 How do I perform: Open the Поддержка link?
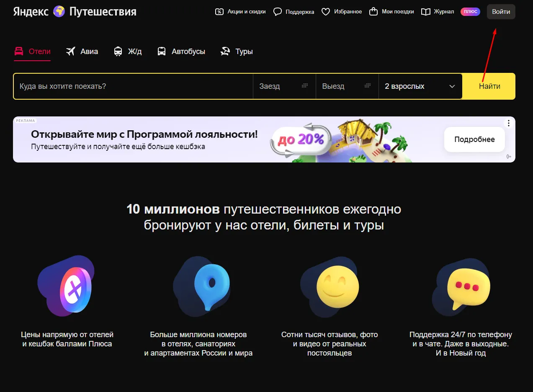(294, 12)
